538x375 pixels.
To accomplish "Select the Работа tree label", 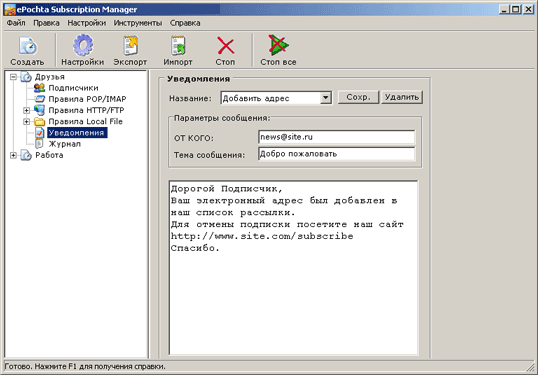I will coord(49,155).
